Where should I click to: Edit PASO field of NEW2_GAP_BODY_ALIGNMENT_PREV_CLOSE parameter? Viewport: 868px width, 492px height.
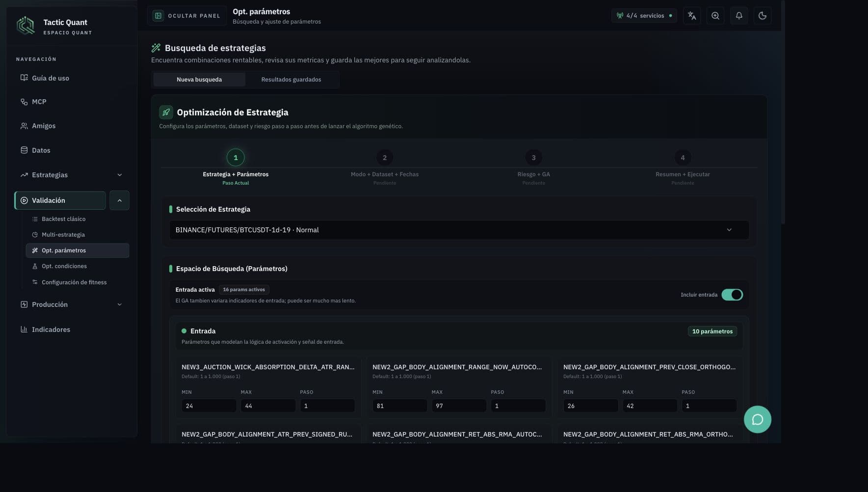pyautogui.click(x=709, y=406)
